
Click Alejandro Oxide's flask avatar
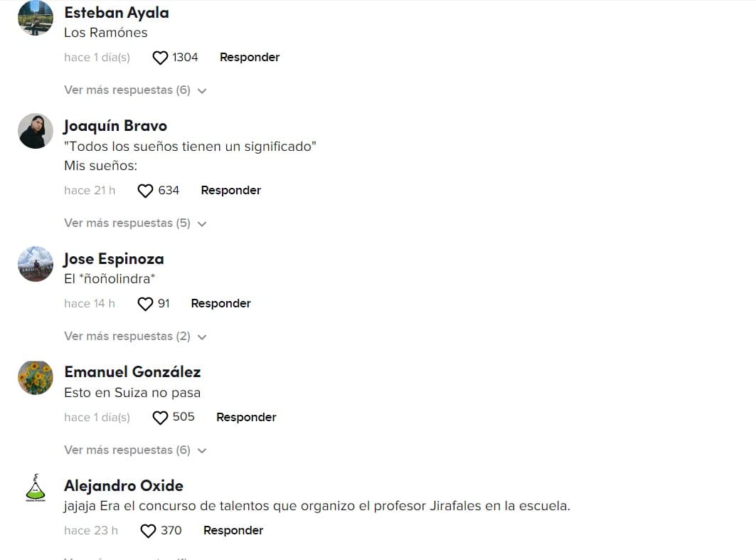35,487
